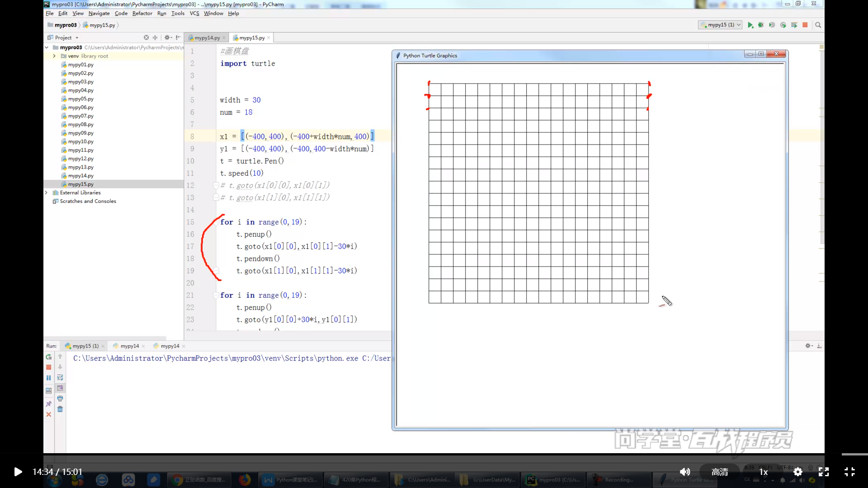Switch to mypy15 (1) Run tab
This screenshot has height=488, width=868.
[85, 346]
